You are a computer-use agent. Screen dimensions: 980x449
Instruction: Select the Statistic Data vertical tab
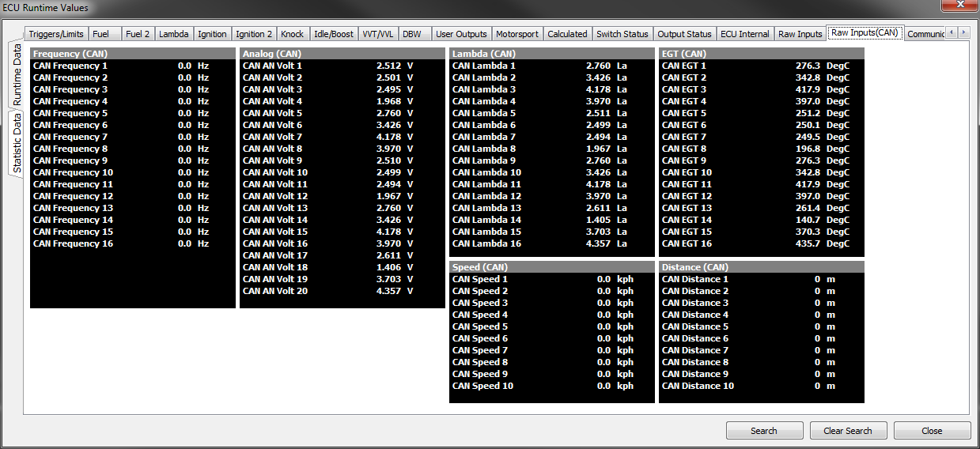[x=17, y=143]
